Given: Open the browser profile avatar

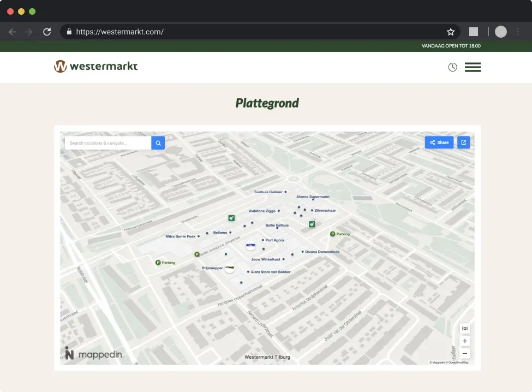Looking at the screenshot, I should coord(501,32).
